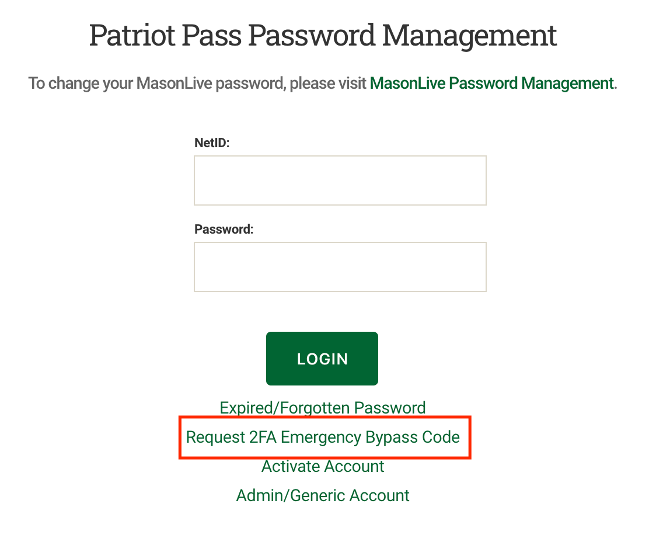Open MasonLive Password Management link
The height and width of the screenshot is (535, 656).
coord(491,83)
